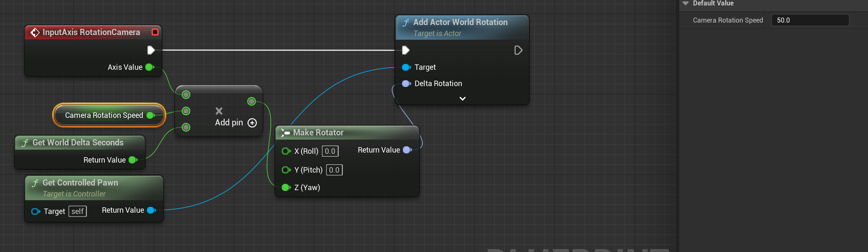Click the Delta Rotation input pin
This screenshot has height=252, width=868.
point(407,84)
